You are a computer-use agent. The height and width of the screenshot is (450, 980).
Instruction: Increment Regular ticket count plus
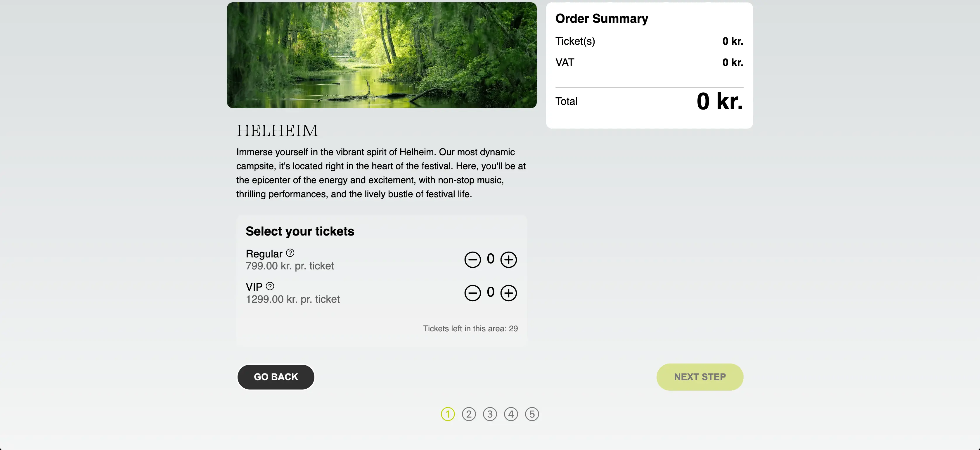click(509, 259)
